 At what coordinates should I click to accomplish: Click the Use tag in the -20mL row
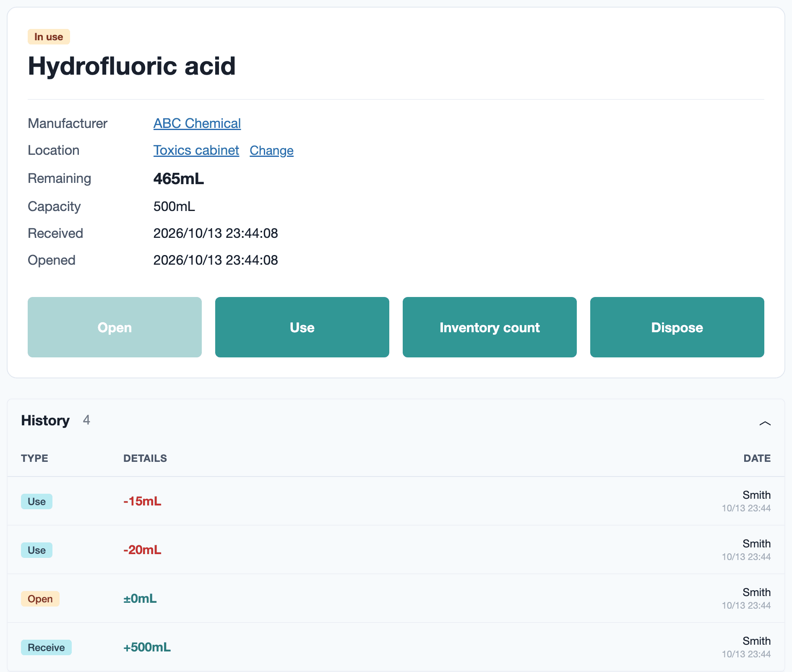pos(36,550)
